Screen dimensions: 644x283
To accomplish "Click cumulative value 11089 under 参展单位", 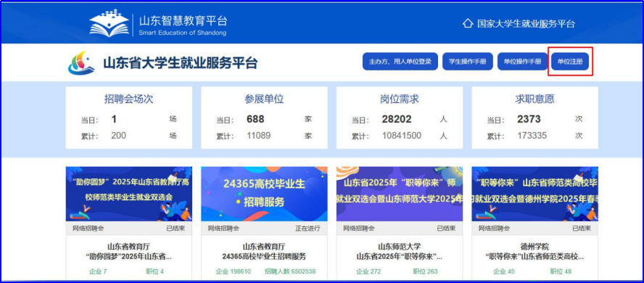I will tap(259, 136).
